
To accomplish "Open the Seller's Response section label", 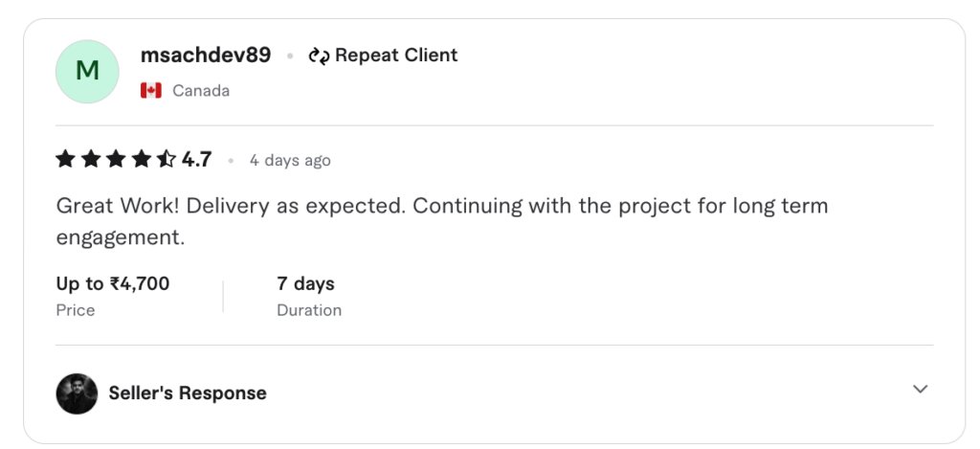I will pyautogui.click(x=188, y=393).
